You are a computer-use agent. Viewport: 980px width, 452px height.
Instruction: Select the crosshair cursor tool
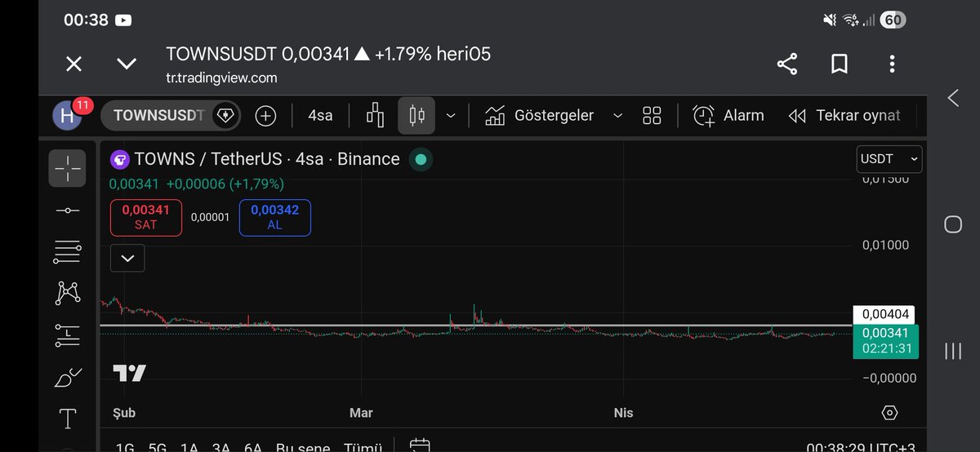click(x=67, y=166)
